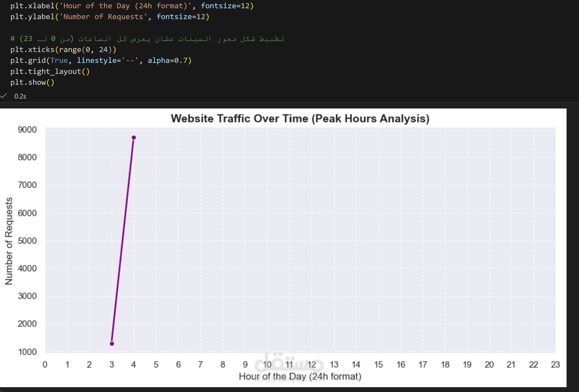Click the purple line between the points

click(x=123, y=240)
